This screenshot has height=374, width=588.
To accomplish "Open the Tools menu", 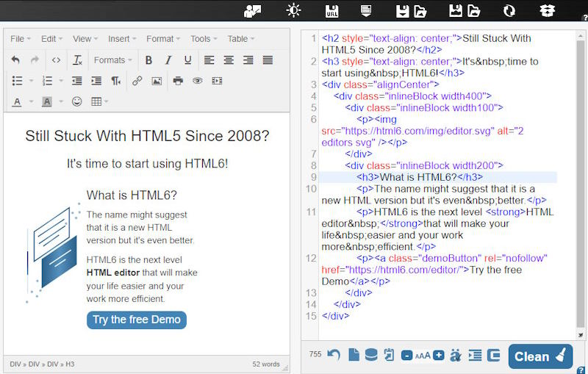I will pyautogui.click(x=204, y=39).
